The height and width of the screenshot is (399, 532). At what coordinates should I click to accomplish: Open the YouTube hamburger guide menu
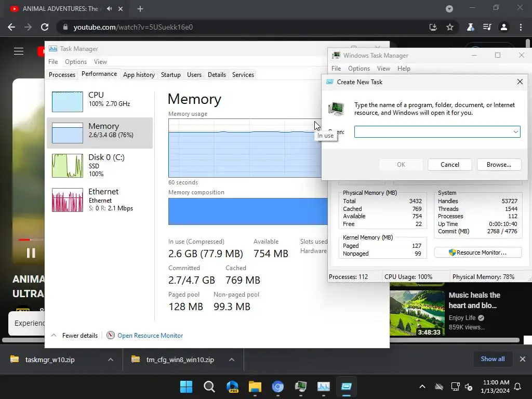19,51
